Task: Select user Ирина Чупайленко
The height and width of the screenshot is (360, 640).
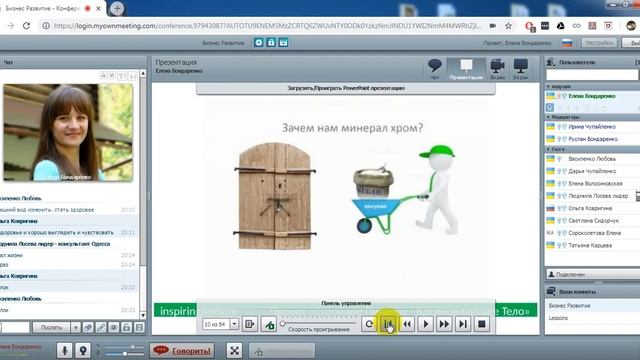Action: pyautogui.click(x=593, y=127)
